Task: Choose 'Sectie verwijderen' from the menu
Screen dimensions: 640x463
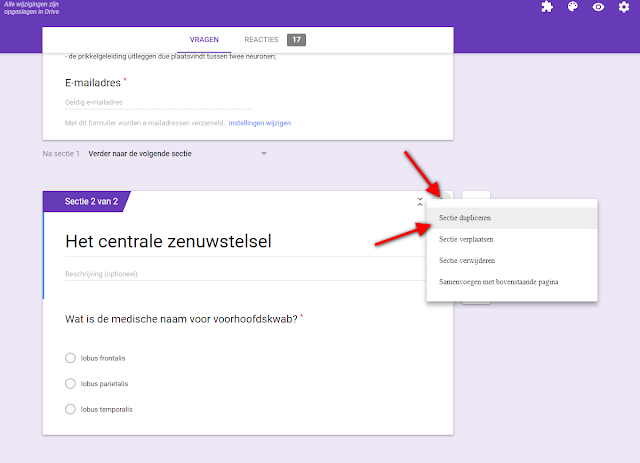Action: click(512, 260)
